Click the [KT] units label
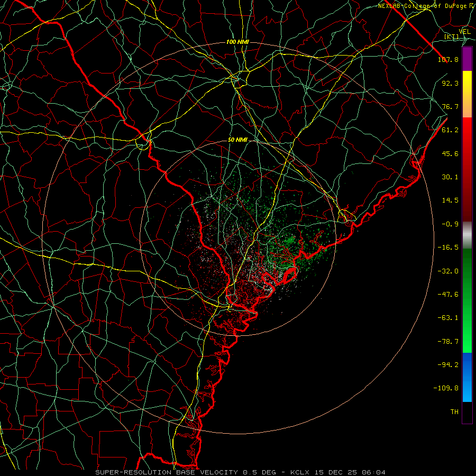 452,37
